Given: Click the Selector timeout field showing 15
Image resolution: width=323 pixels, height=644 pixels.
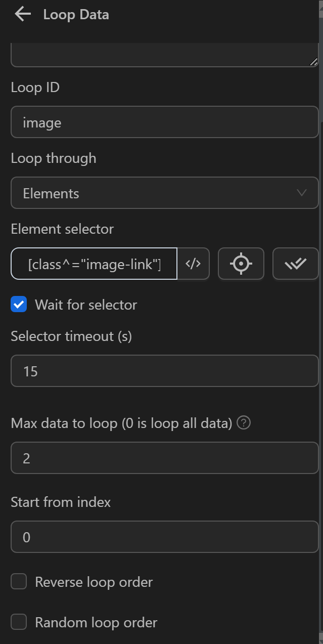Looking at the screenshot, I should 164,371.
